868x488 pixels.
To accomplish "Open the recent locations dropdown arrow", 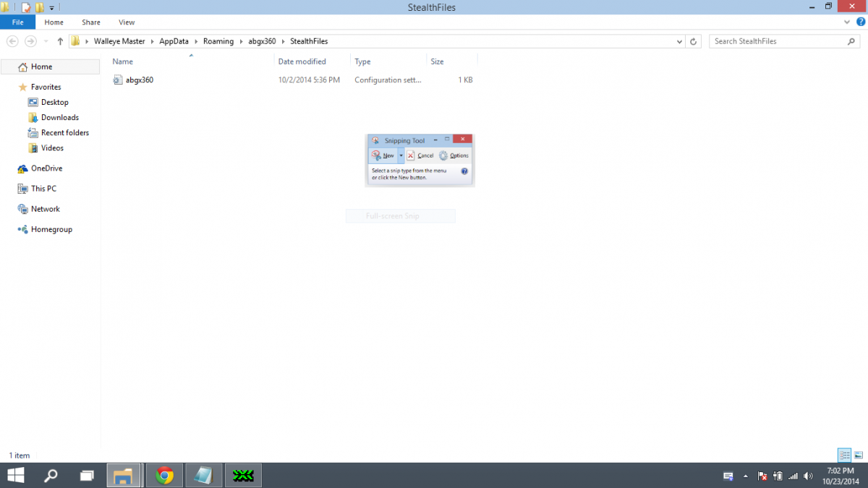I will click(x=46, y=41).
